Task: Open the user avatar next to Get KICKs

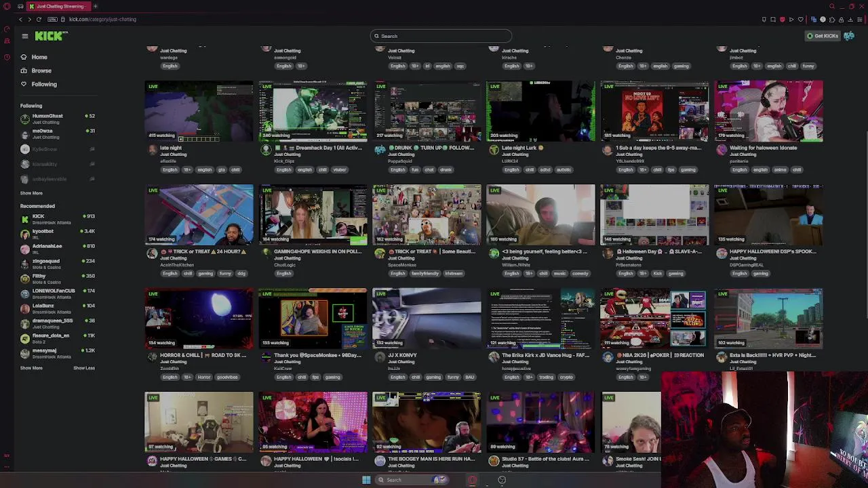Action: [849, 36]
